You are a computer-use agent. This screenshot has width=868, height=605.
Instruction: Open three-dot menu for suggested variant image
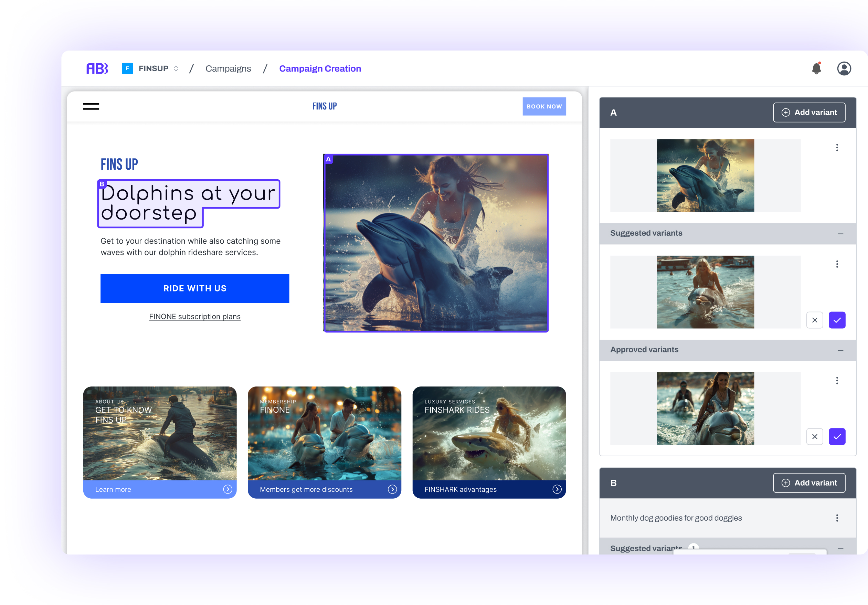pyautogui.click(x=837, y=264)
